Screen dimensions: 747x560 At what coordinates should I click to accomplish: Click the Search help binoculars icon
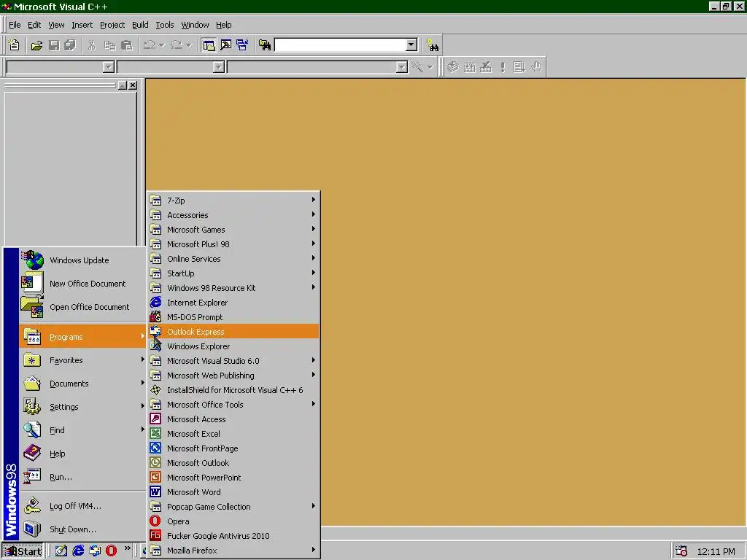(x=433, y=45)
